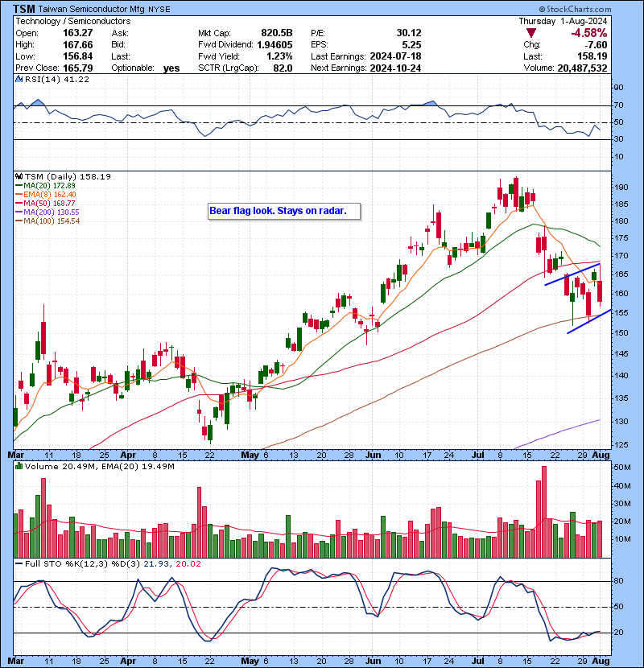The height and width of the screenshot is (668, 644).
Task: Click the Volume value 20,487,532
Action: (582, 68)
